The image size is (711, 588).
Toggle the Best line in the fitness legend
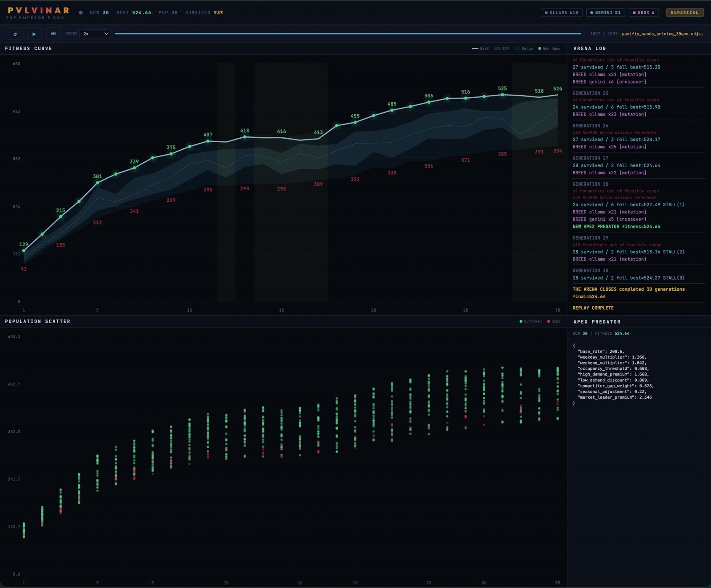coord(480,48)
